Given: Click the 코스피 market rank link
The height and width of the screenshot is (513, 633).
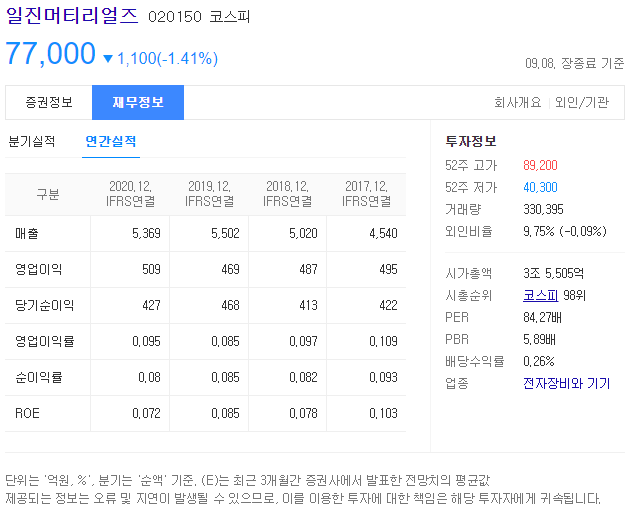Looking at the screenshot, I should (x=540, y=295).
